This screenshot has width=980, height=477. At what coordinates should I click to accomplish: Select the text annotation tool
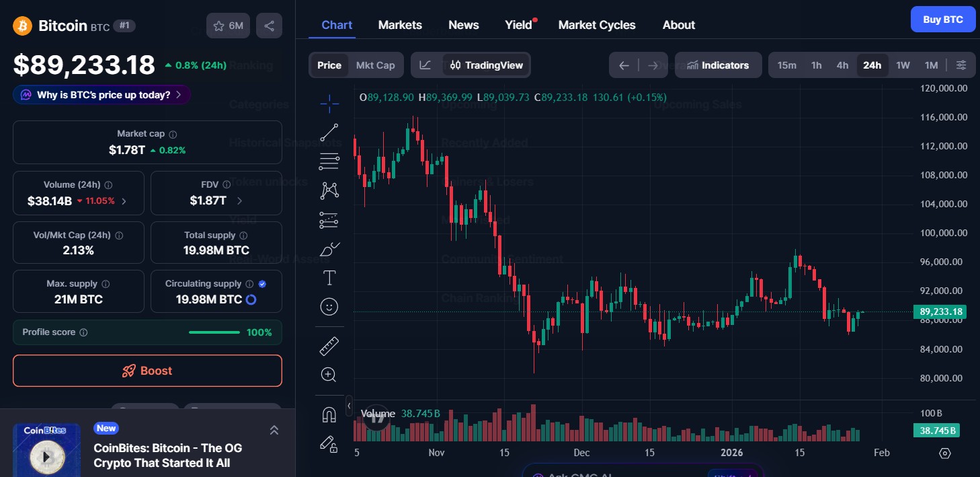point(329,277)
